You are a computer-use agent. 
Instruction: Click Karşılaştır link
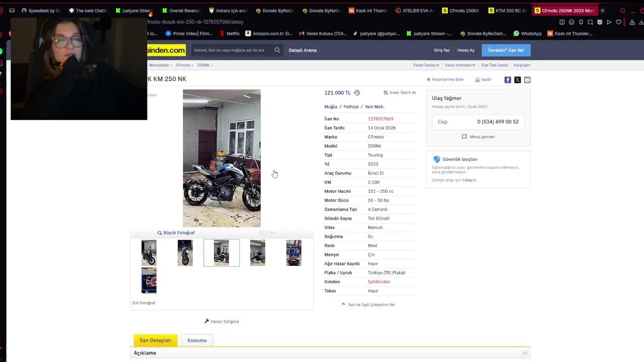[x=522, y=65]
